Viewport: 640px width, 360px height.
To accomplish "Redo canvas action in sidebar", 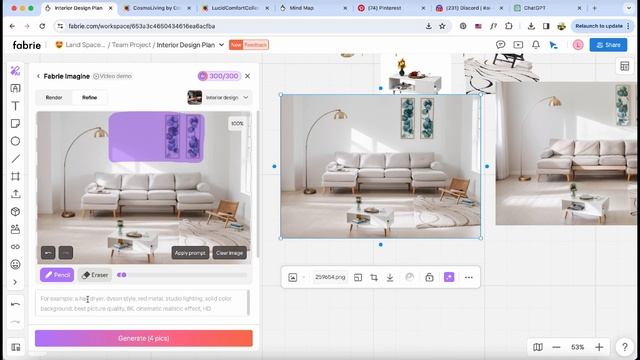I will click(16, 322).
